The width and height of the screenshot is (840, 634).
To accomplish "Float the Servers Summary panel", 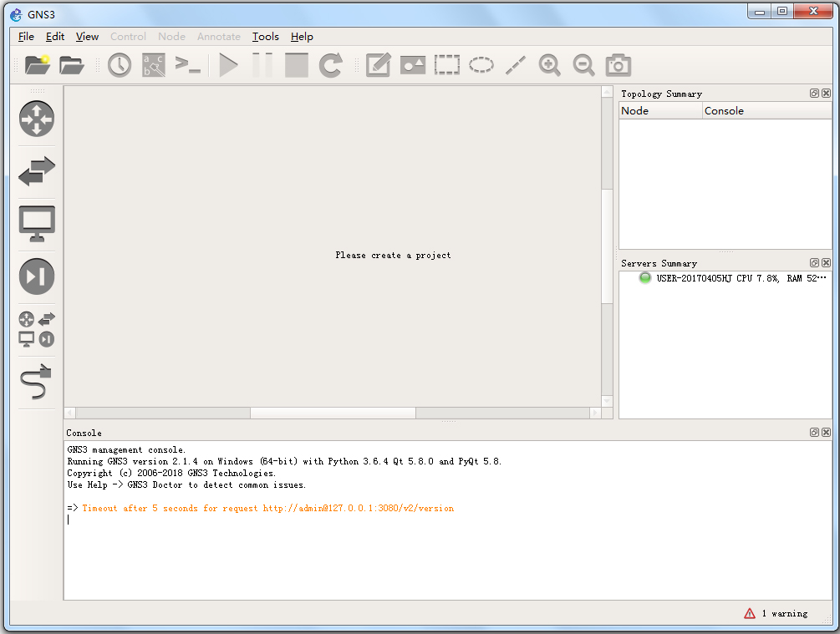I will pos(814,262).
